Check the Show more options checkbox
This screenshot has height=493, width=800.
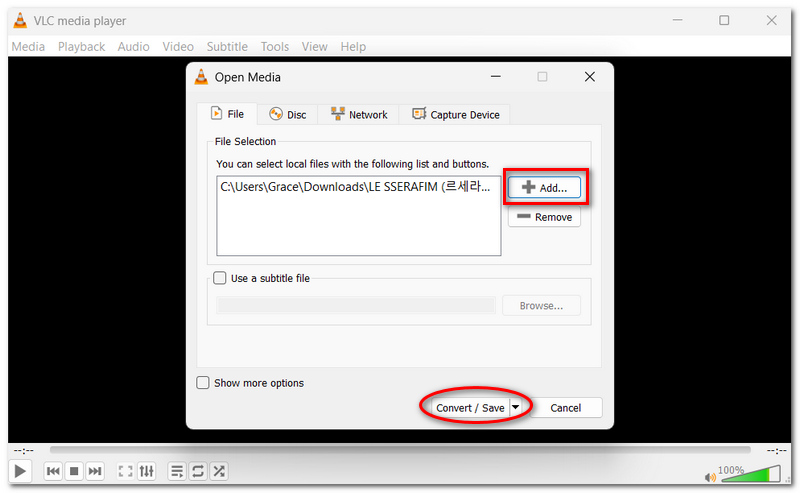(x=203, y=383)
